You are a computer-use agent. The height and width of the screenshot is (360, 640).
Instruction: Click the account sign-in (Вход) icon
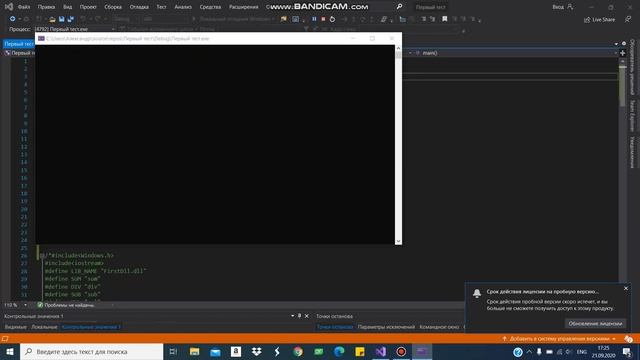pos(570,7)
